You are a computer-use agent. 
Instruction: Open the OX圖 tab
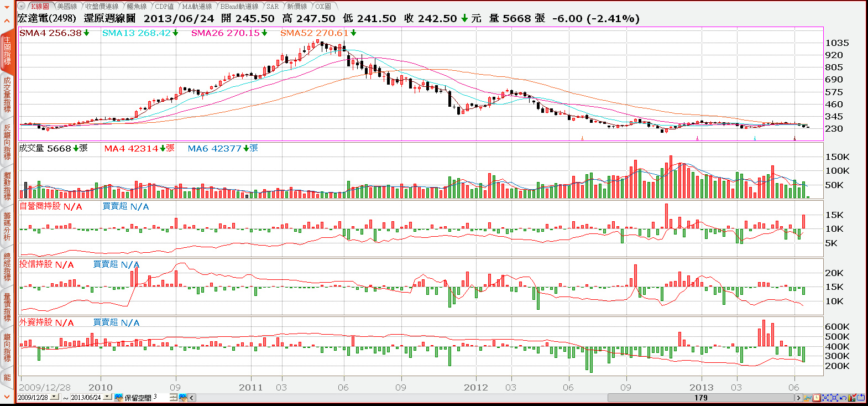[x=323, y=6]
